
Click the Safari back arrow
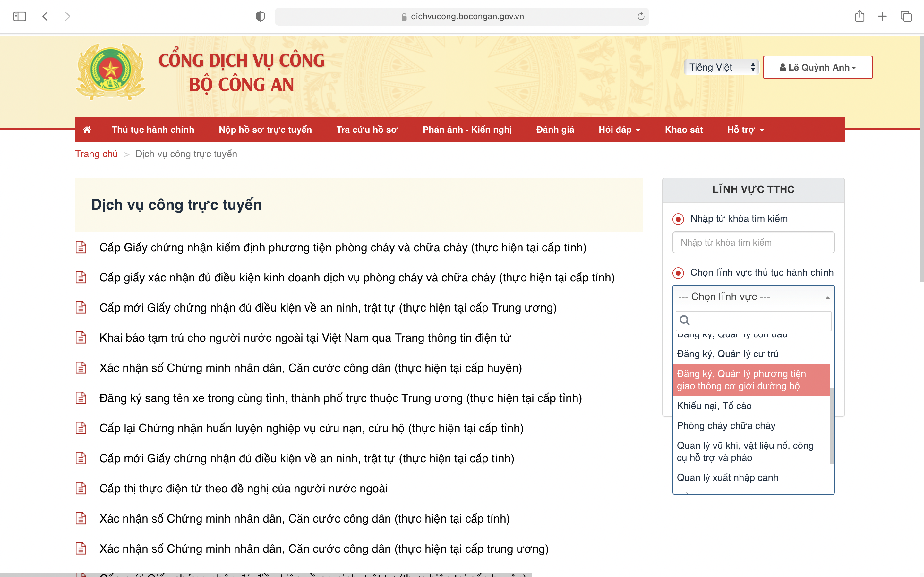[x=45, y=16]
